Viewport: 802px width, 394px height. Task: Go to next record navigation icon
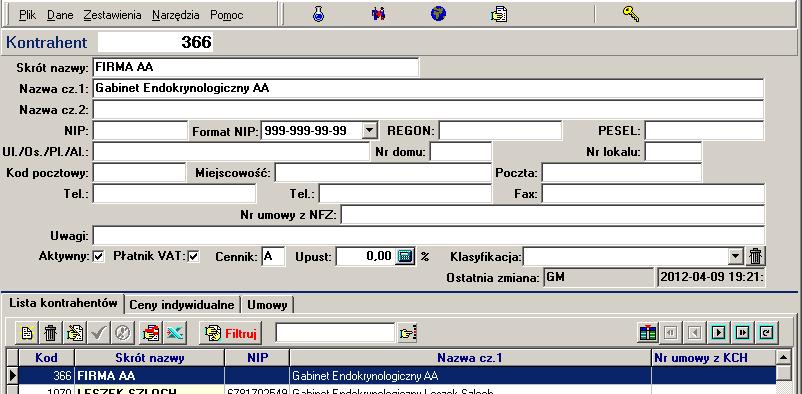tap(719, 333)
